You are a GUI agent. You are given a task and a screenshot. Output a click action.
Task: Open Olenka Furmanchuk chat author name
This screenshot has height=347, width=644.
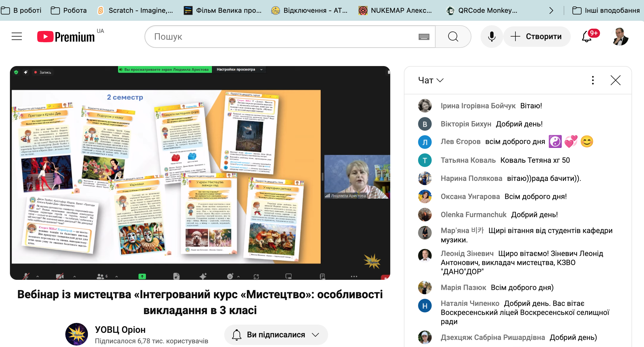pyautogui.click(x=473, y=215)
